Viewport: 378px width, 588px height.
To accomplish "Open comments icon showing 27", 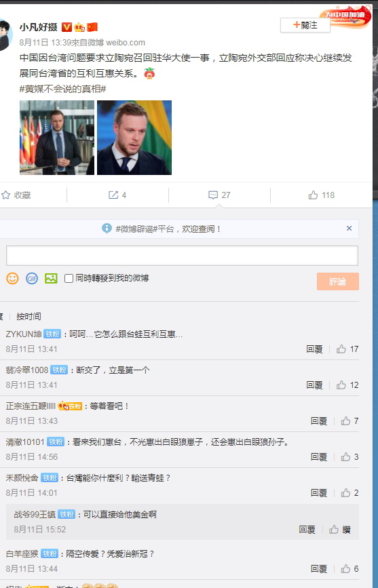I will [x=219, y=195].
